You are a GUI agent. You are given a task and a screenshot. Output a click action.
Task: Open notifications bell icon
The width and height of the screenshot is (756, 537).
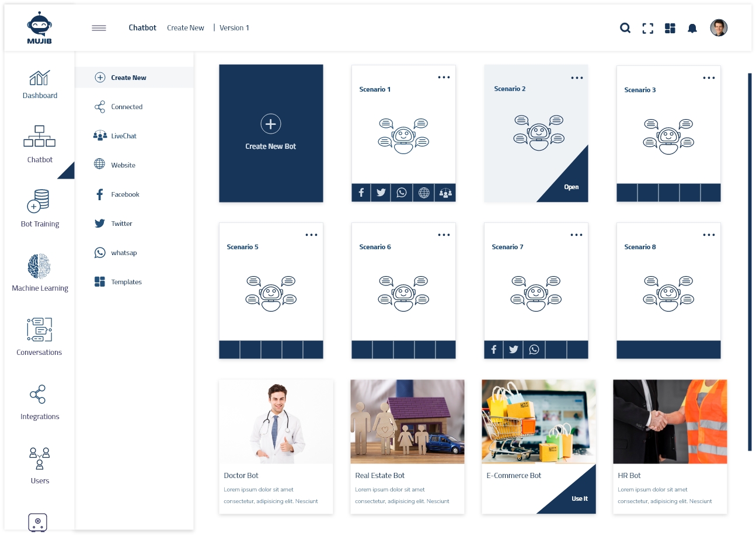pyautogui.click(x=692, y=28)
